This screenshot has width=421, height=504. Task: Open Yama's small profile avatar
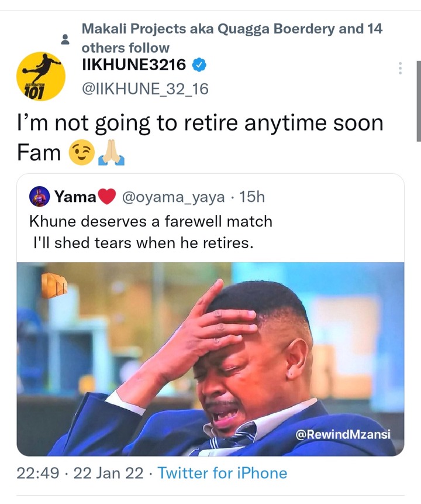coord(40,197)
